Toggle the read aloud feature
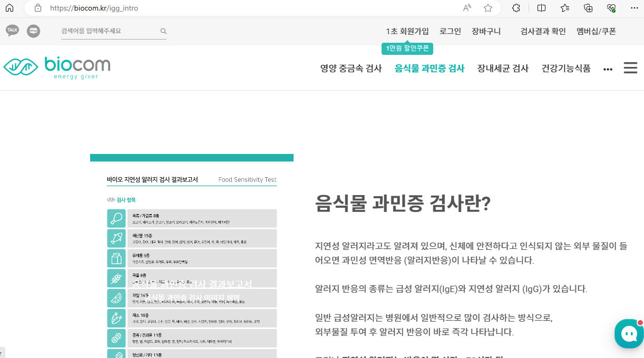The height and width of the screenshot is (358, 644). click(467, 8)
